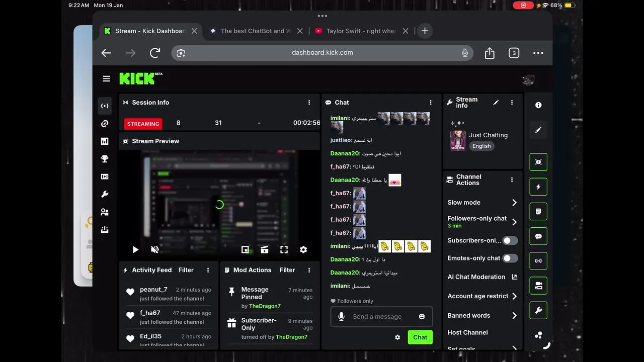The image size is (644, 362).
Task: Click Host Channel action
Action: [467, 332]
